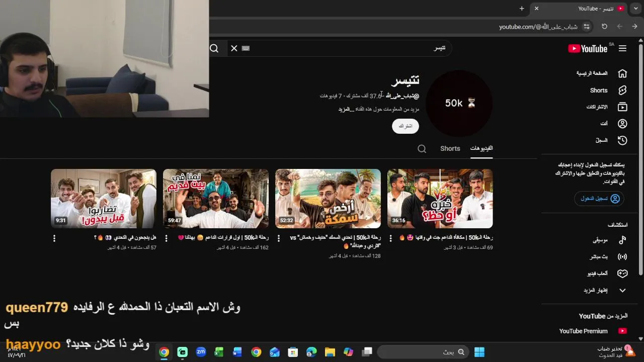The height and width of the screenshot is (362, 644).
Task: Click into the YouTube search field
Action: point(347,48)
